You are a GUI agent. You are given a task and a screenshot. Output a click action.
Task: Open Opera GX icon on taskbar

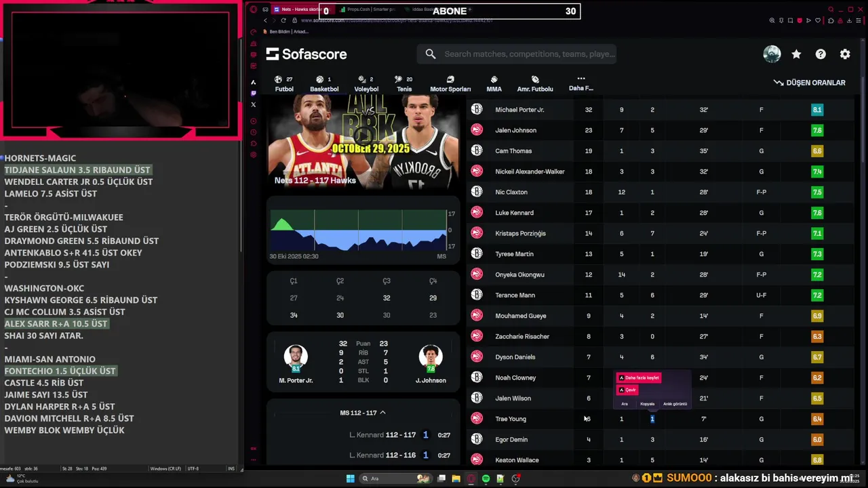471,479
